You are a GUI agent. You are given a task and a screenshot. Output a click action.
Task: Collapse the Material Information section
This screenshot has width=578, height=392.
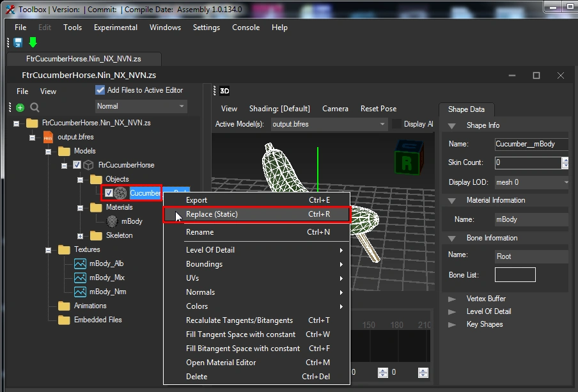click(x=451, y=201)
